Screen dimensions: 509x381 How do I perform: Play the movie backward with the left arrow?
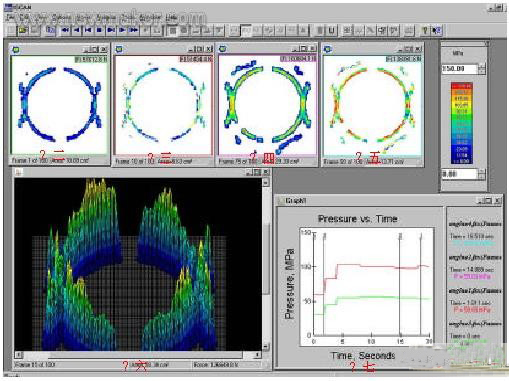(x=77, y=30)
